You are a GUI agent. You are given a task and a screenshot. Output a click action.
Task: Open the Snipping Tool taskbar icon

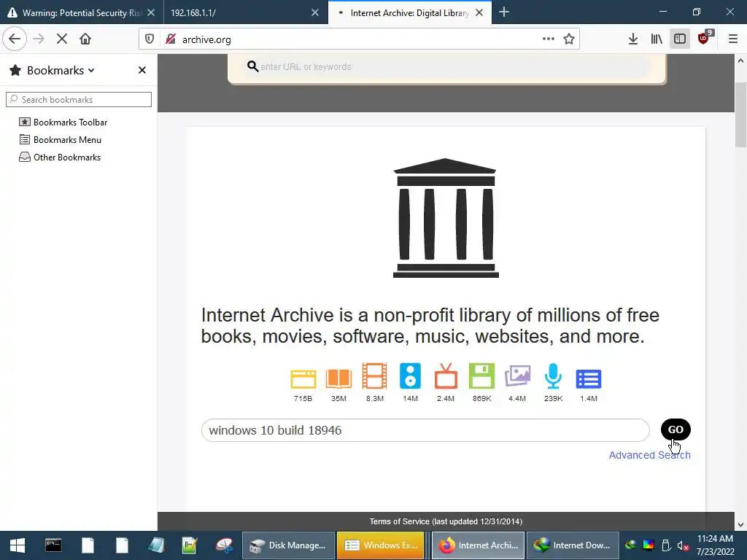click(225, 545)
